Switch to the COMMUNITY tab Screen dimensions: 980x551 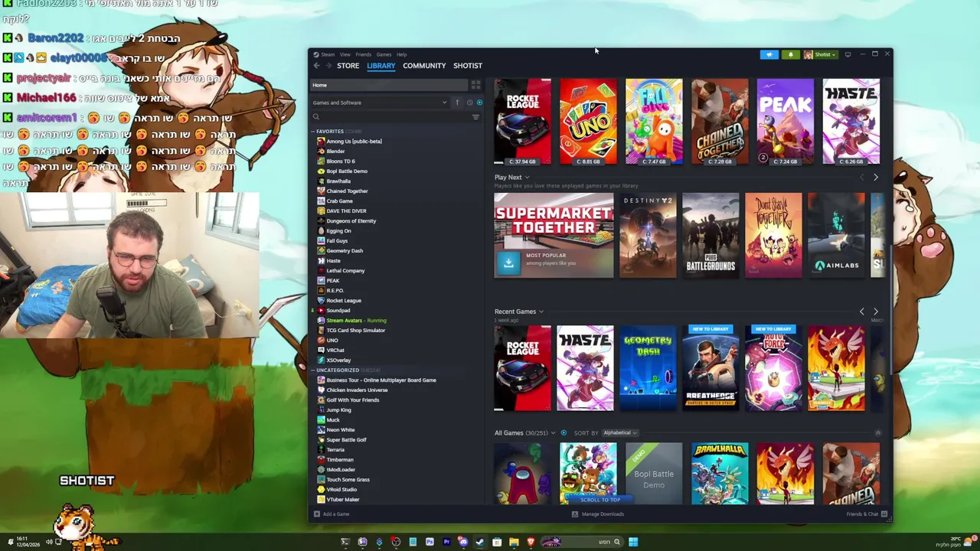pyautogui.click(x=424, y=66)
